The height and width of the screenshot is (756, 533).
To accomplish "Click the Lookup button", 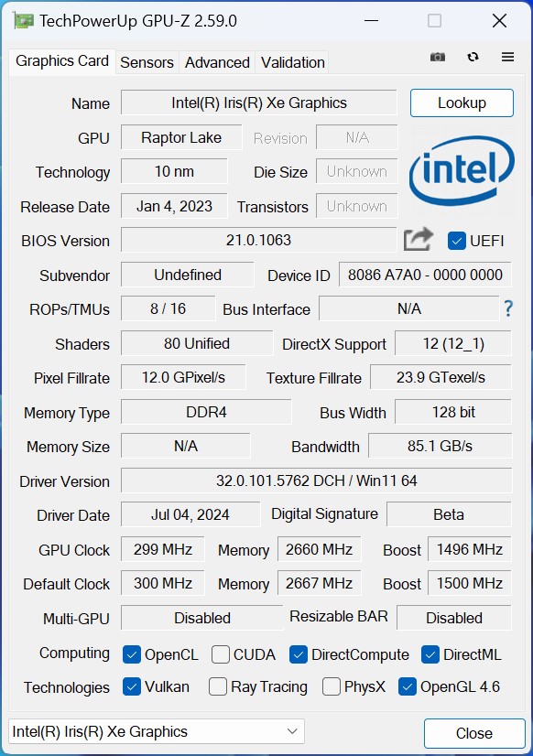I will tap(462, 103).
